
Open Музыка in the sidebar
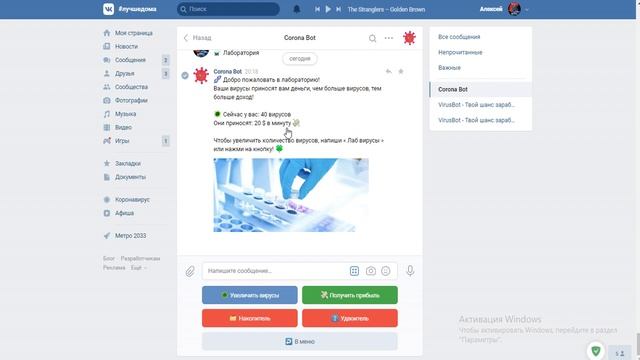tap(125, 114)
